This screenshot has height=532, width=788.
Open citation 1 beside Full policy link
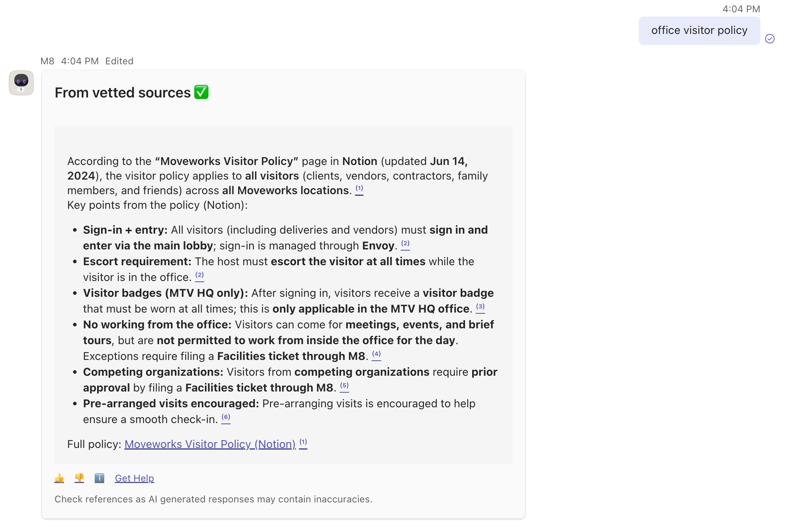[x=303, y=442]
